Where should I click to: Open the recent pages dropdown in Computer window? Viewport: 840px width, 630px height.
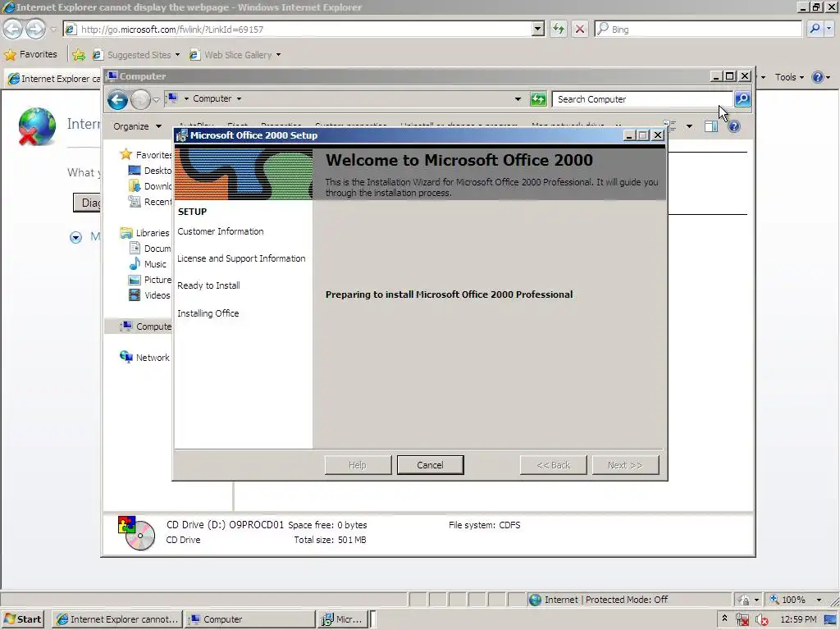tap(156, 99)
